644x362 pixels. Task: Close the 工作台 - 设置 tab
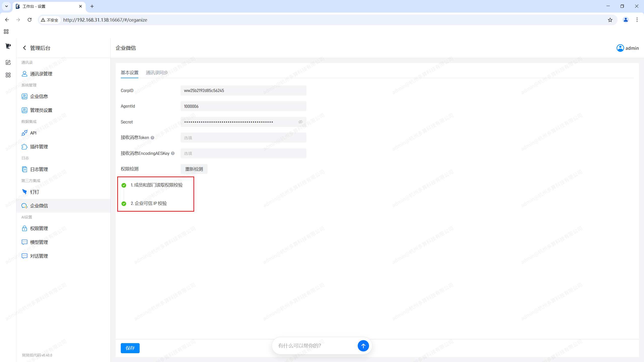[x=80, y=6]
